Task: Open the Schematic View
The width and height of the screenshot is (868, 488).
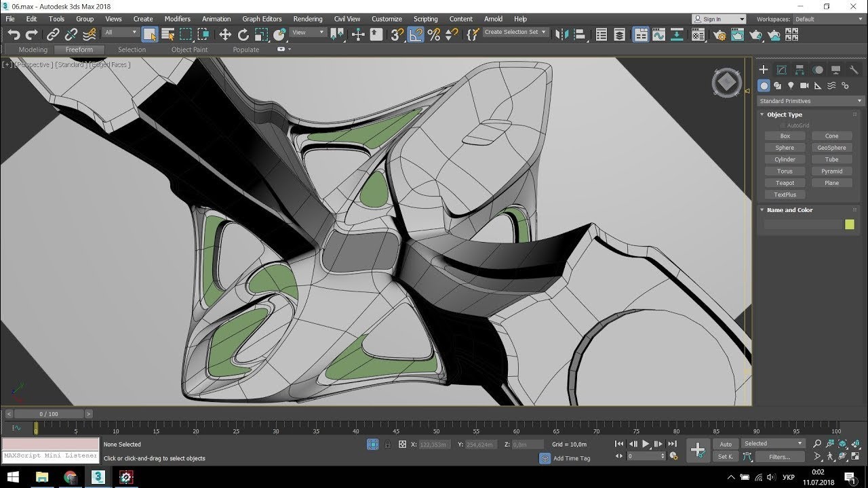Action: (677, 35)
